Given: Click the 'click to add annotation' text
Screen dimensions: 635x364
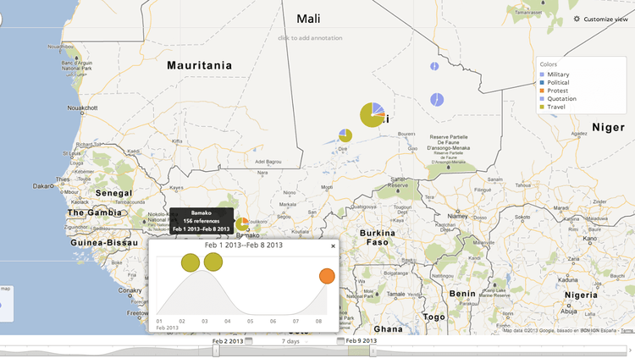Looking at the screenshot, I should (x=310, y=38).
